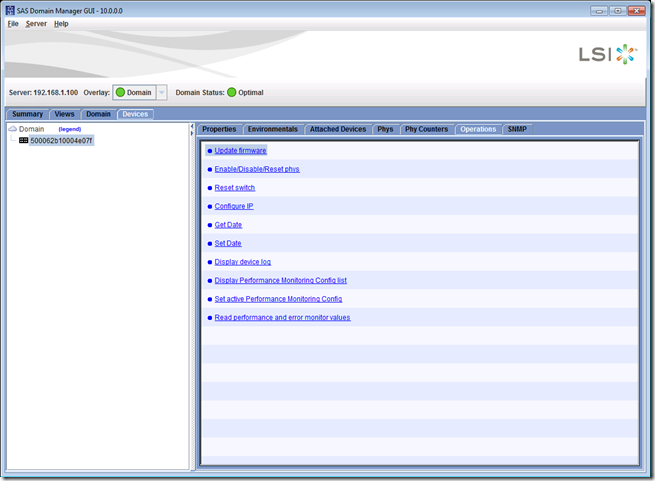655x481 pixels.
Task: Open the Attached Devices tab
Action: (x=338, y=129)
